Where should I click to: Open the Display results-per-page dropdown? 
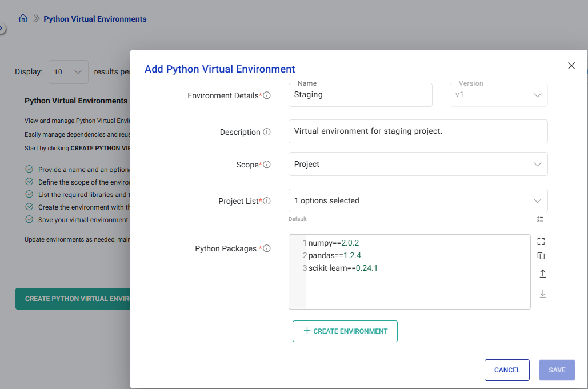tap(68, 71)
